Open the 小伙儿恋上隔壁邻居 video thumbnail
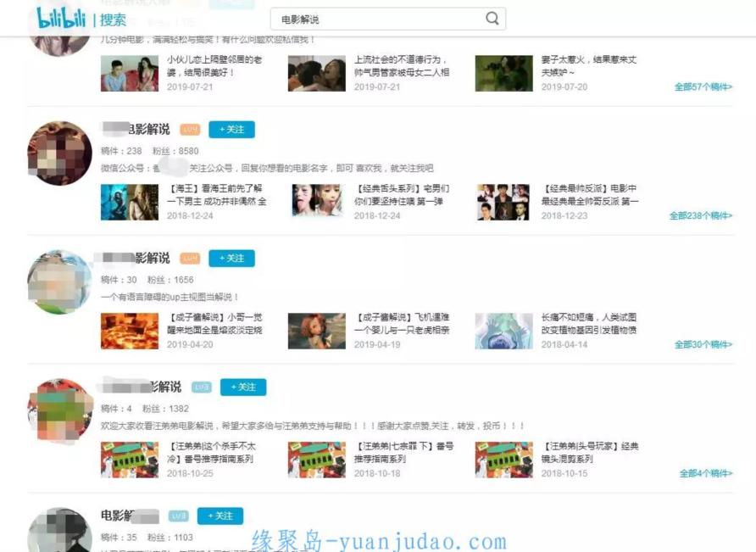 [x=129, y=73]
